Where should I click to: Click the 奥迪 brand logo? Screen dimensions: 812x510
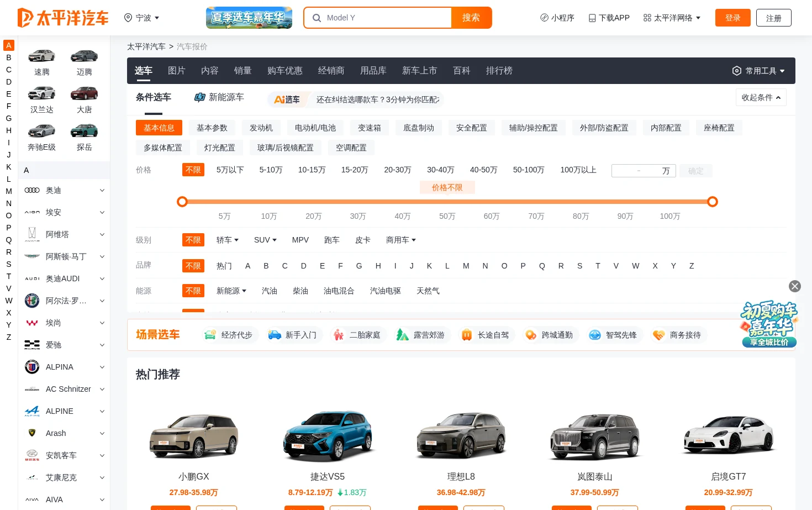coord(32,190)
